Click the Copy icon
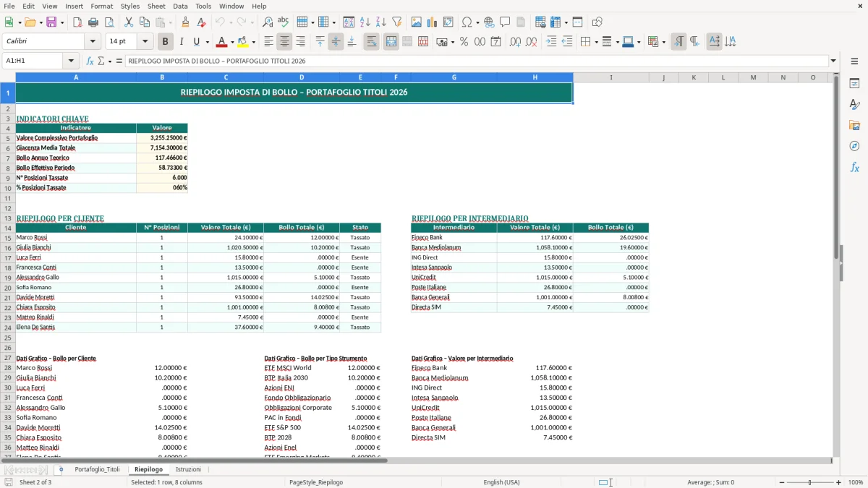The image size is (868, 488). 145,22
